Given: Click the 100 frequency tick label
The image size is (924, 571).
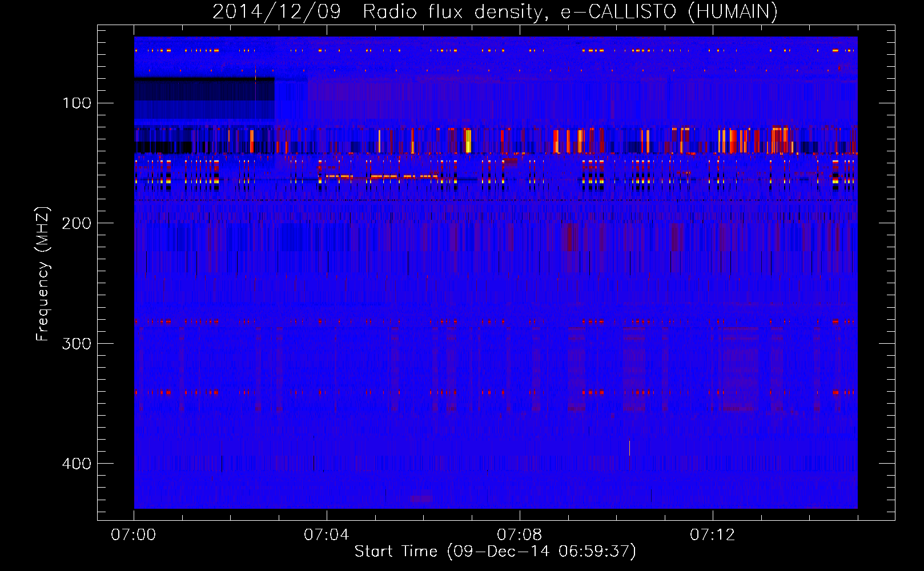Looking at the screenshot, I should tap(77, 103).
